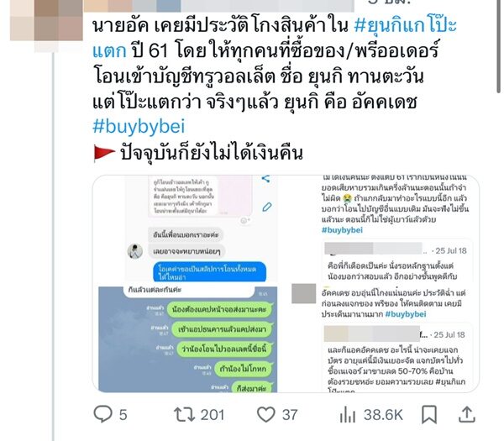This screenshot has width=504, height=441.
Task: Click the red flag emoji line
Action: click(198, 153)
